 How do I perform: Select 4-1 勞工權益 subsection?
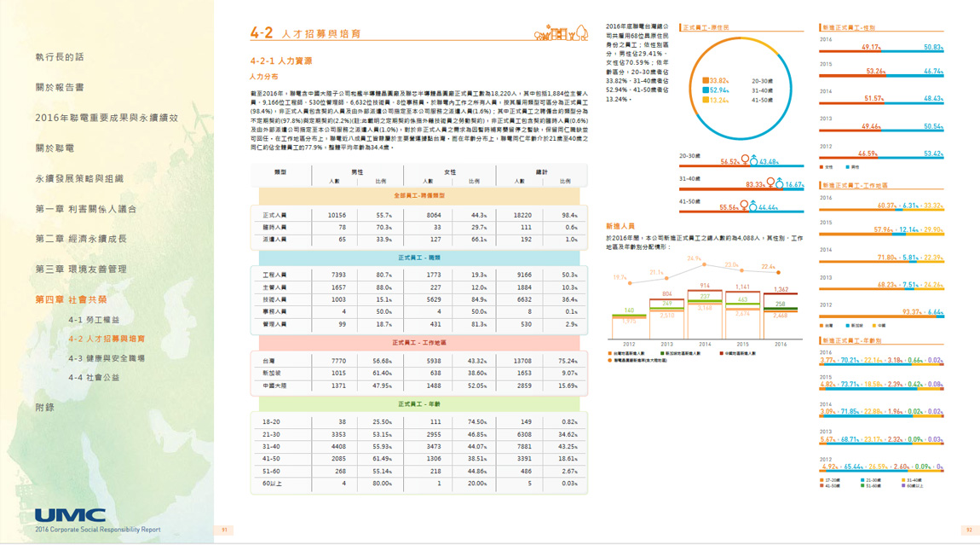tap(94, 320)
